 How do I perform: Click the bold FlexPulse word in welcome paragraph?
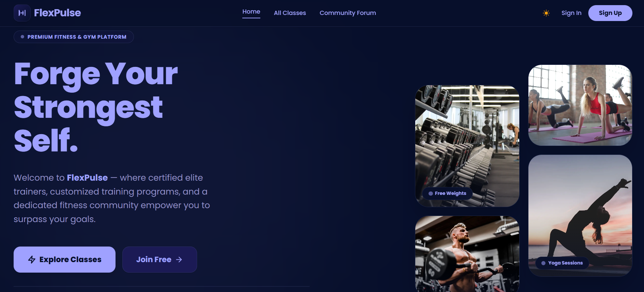[x=87, y=178]
